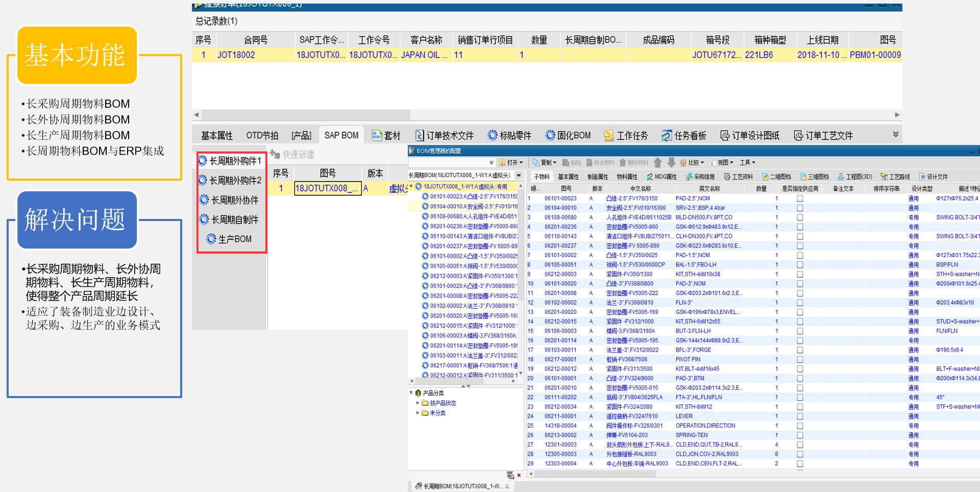Expand the 按产品状态 folder
980x492 pixels.
[x=418, y=403]
